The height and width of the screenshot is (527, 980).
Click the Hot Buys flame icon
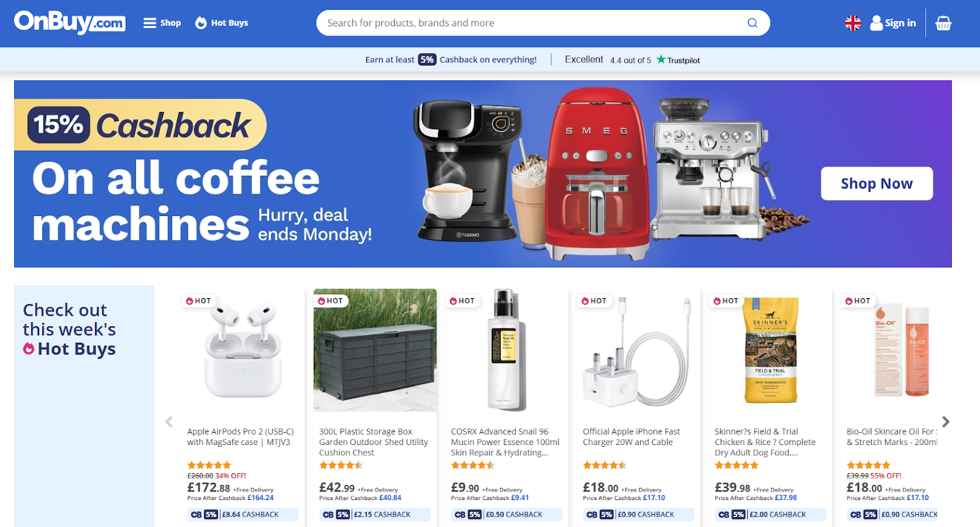tap(201, 23)
